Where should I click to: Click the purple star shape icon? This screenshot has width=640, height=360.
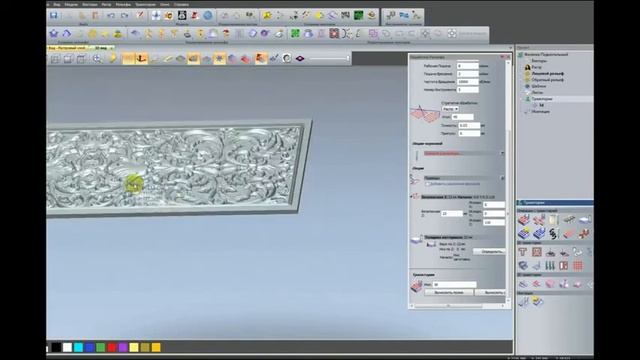(54, 33)
